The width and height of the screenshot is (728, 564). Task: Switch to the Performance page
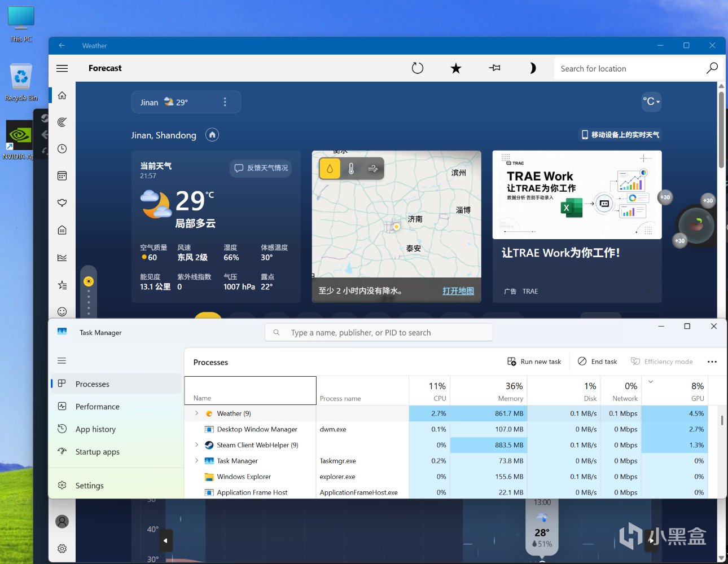pyautogui.click(x=116, y=407)
